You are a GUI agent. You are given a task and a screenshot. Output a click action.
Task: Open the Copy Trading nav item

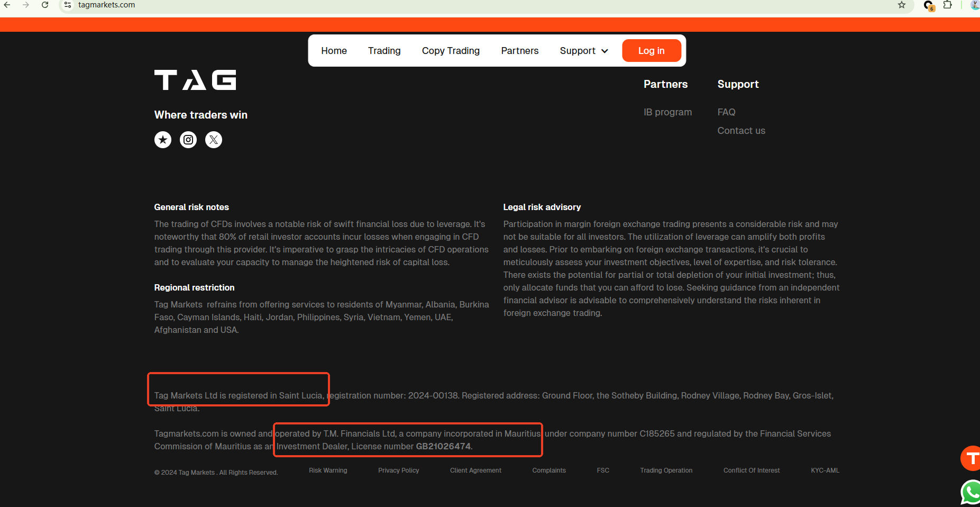tap(451, 51)
